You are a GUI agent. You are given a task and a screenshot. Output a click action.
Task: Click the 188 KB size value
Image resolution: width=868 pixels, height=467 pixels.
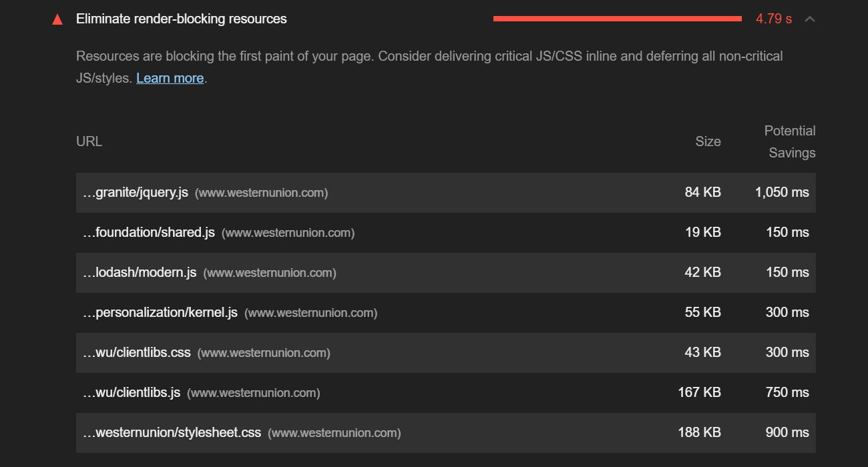pos(700,432)
